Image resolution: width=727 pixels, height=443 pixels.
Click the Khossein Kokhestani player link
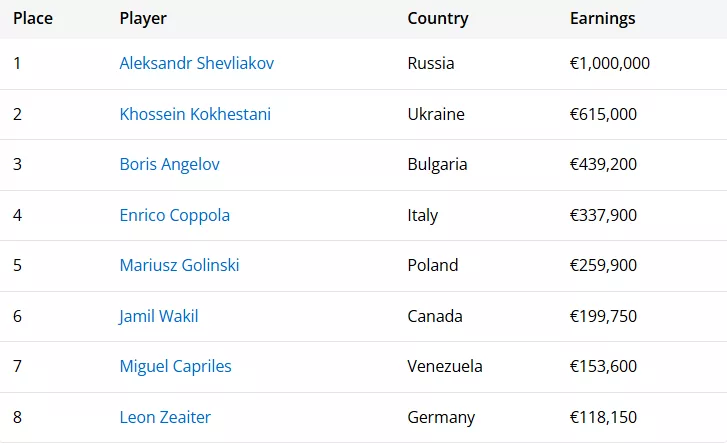pyautogui.click(x=195, y=114)
